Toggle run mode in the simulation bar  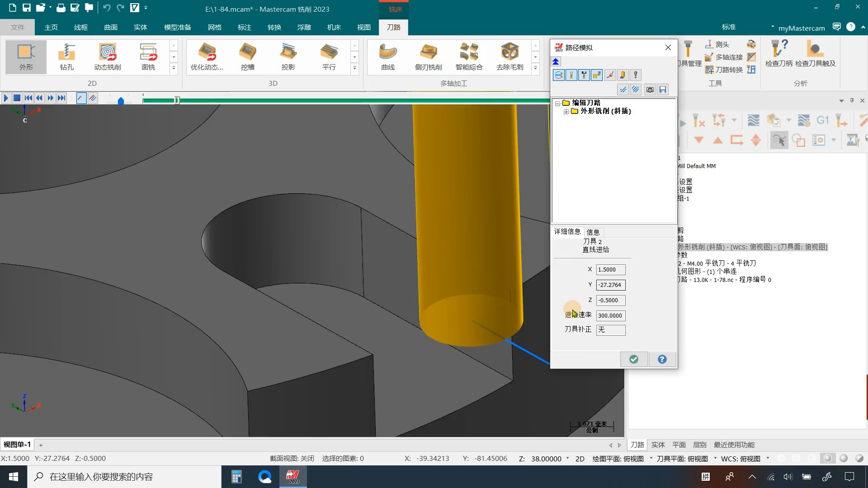click(93, 98)
